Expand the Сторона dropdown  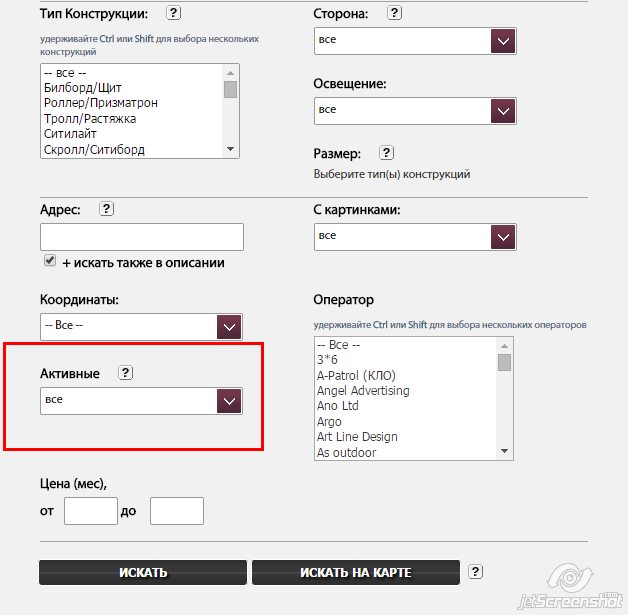pyautogui.click(x=415, y=41)
